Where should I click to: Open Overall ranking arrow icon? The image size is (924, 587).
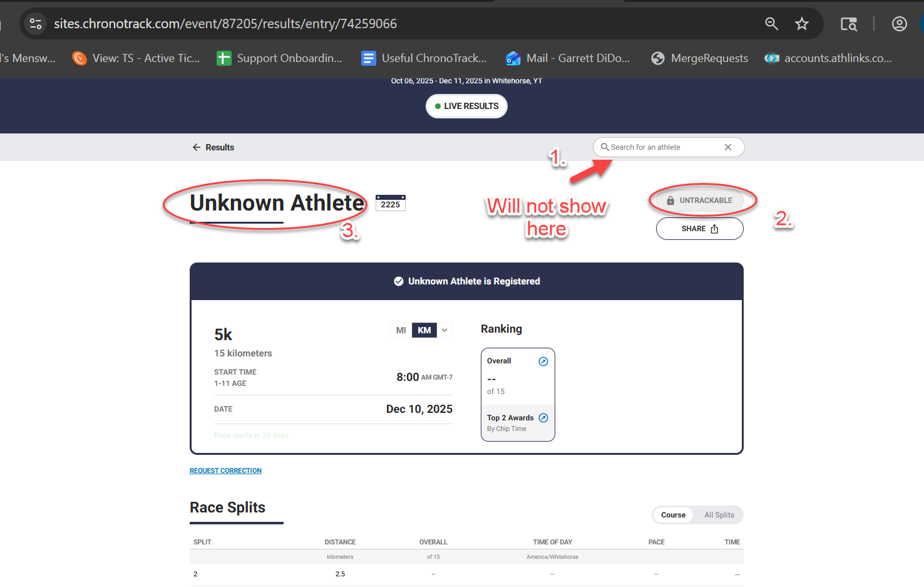tap(543, 361)
